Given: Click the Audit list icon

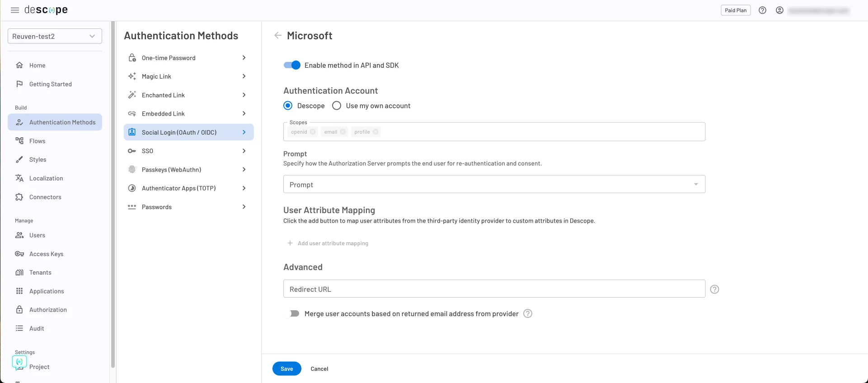Looking at the screenshot, I should point(19,328).
